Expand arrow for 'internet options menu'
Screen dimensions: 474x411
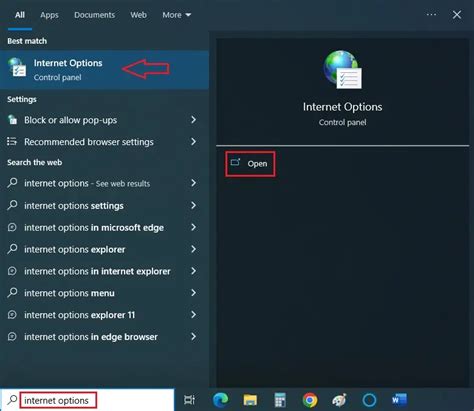pos(193,293)
